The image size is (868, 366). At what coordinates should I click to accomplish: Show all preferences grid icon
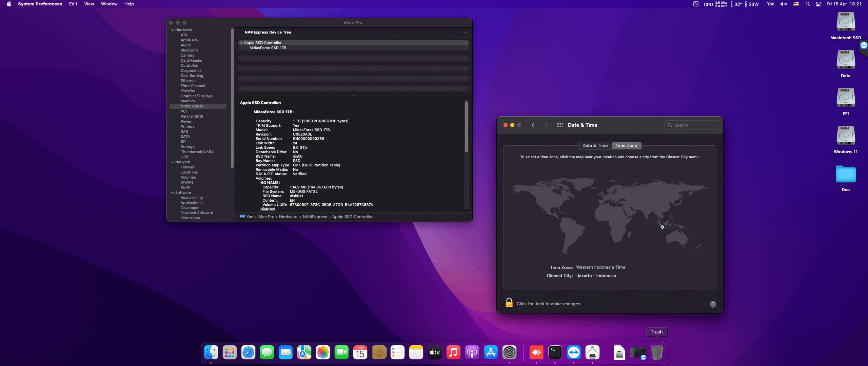point(559,125)
